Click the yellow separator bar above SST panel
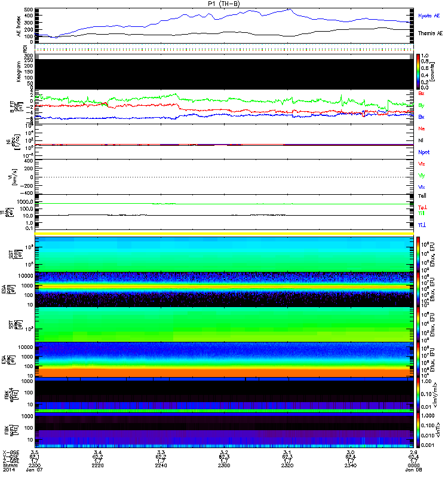 click(x=225, y=234)
